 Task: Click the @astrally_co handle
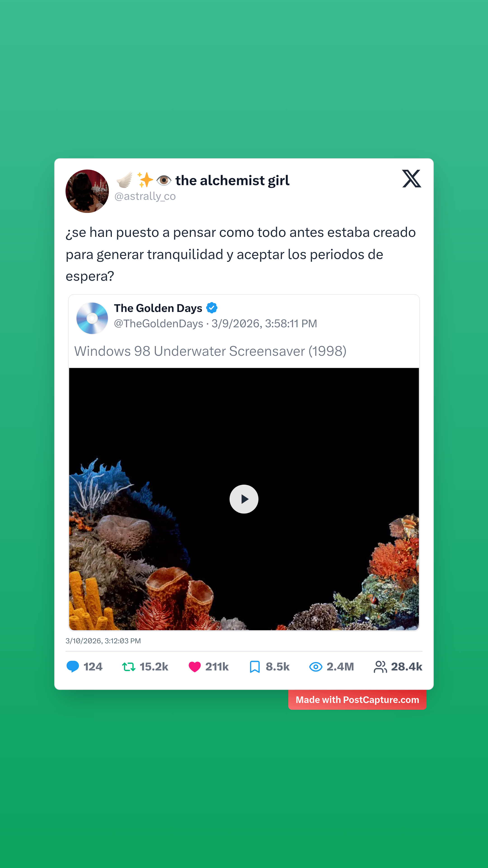(145, 196)
